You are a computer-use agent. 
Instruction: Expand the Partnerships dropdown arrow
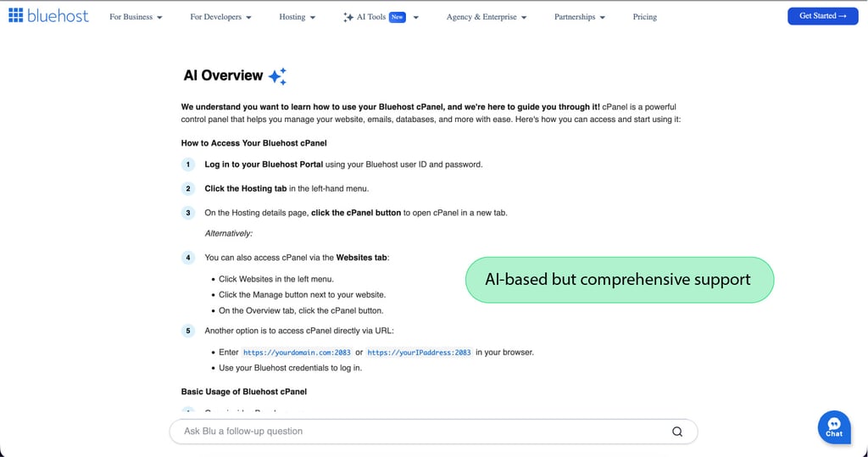[603, 18]
